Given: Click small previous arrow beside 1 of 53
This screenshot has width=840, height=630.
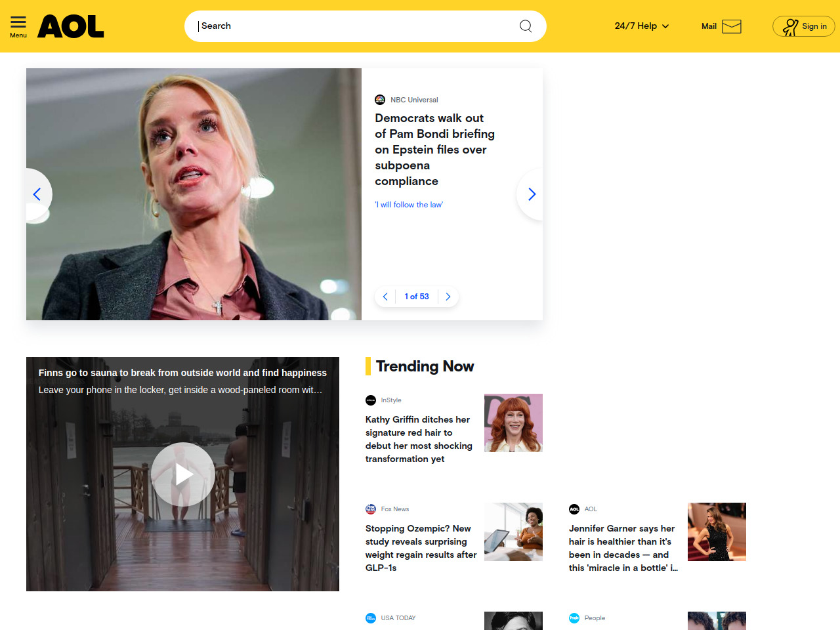Looking at the screenshot, I should coord(385,297).
